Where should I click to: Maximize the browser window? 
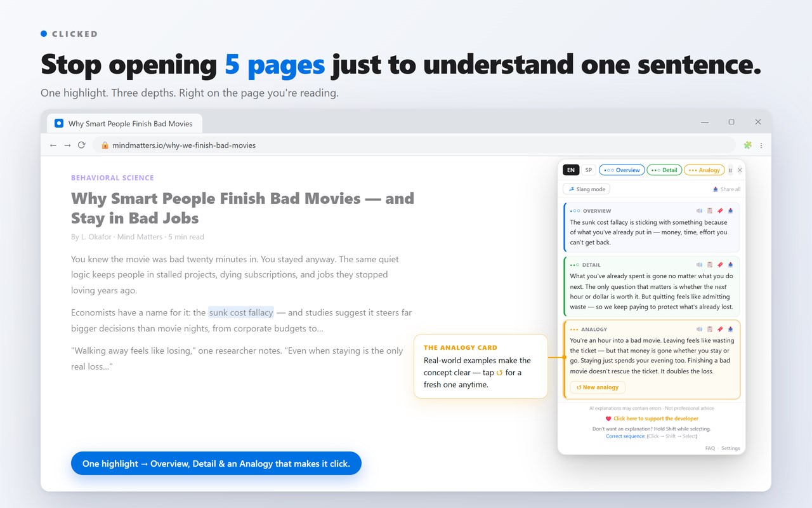[731, 122]
